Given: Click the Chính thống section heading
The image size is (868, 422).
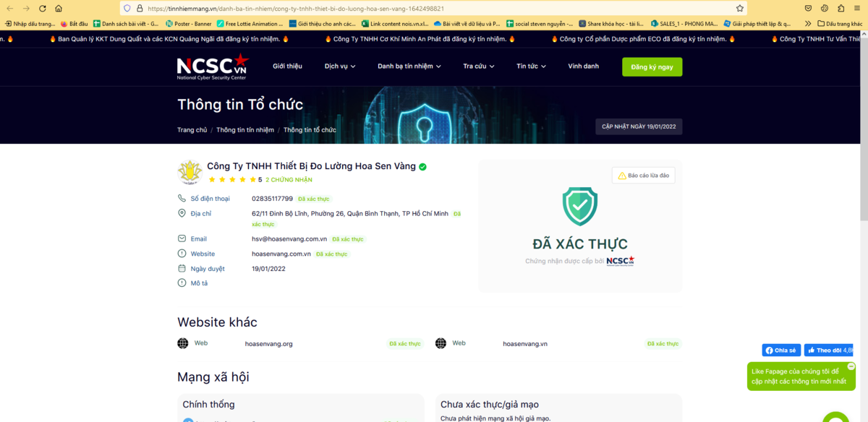Looking at the screenshot, I should click(208, 404).
